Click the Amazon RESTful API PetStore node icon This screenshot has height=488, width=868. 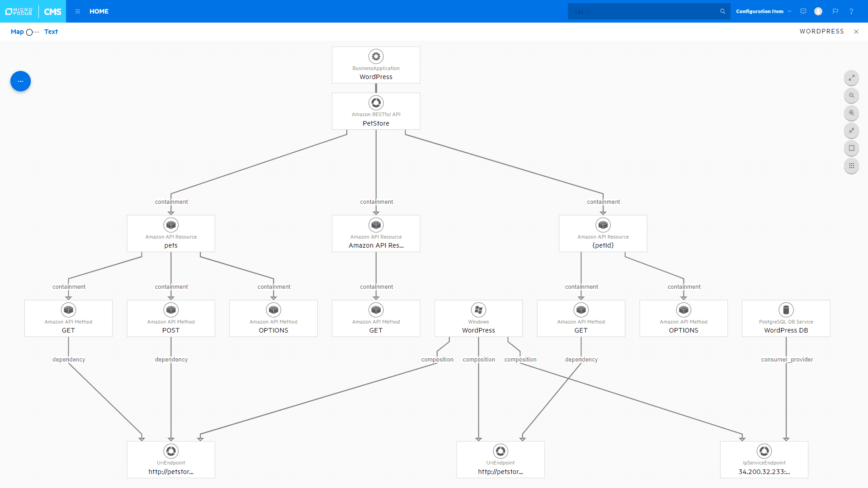376,102
